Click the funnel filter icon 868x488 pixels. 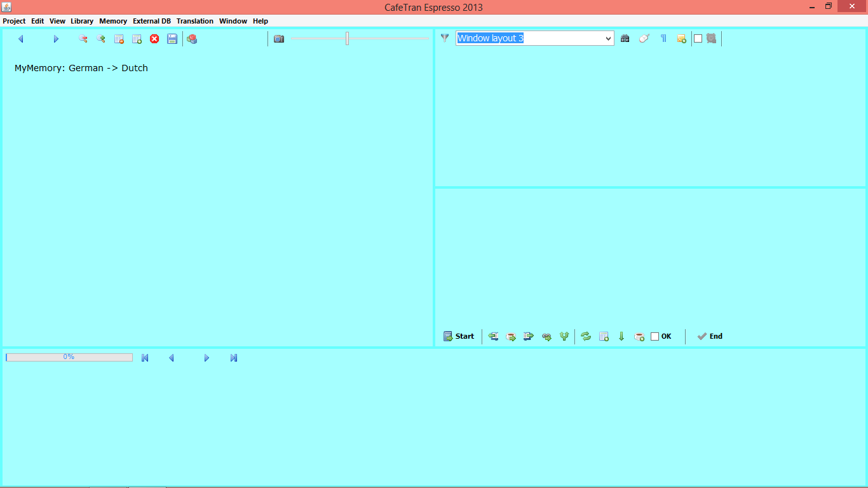445,38
